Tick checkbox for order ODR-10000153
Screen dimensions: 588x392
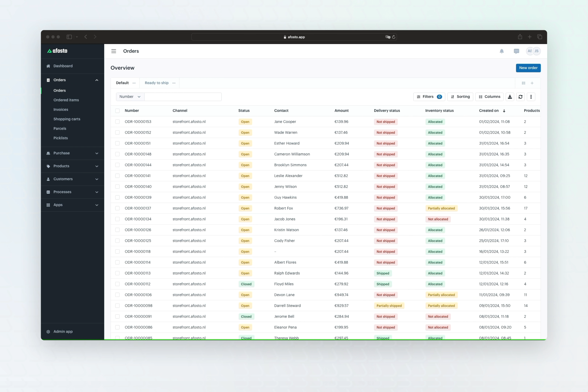tap(117, 122)
